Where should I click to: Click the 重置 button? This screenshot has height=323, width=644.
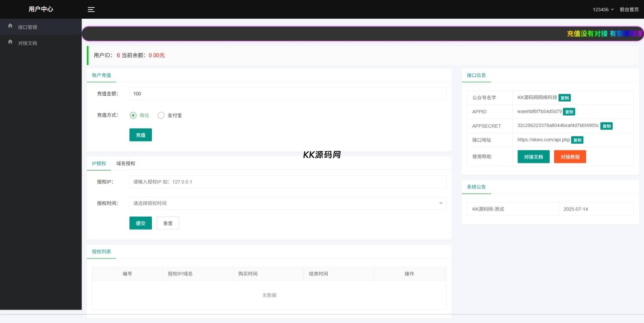click(x=168, y=223)
